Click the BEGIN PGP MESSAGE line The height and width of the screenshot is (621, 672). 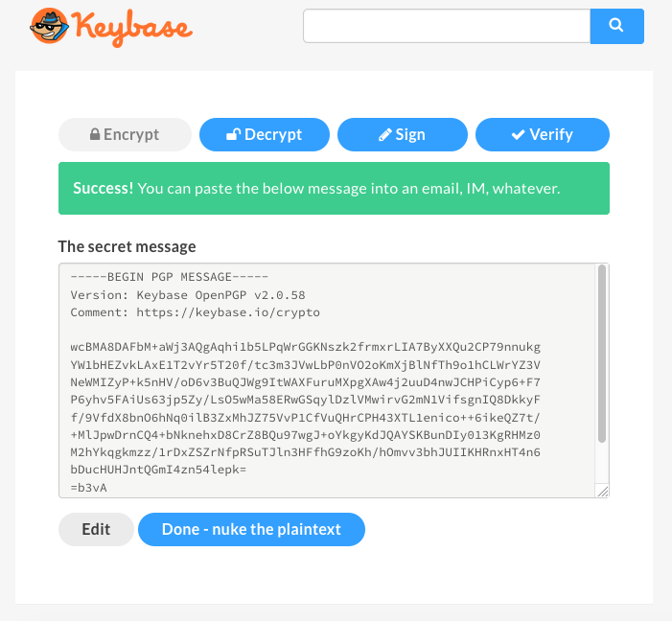(x=170, y=277)
